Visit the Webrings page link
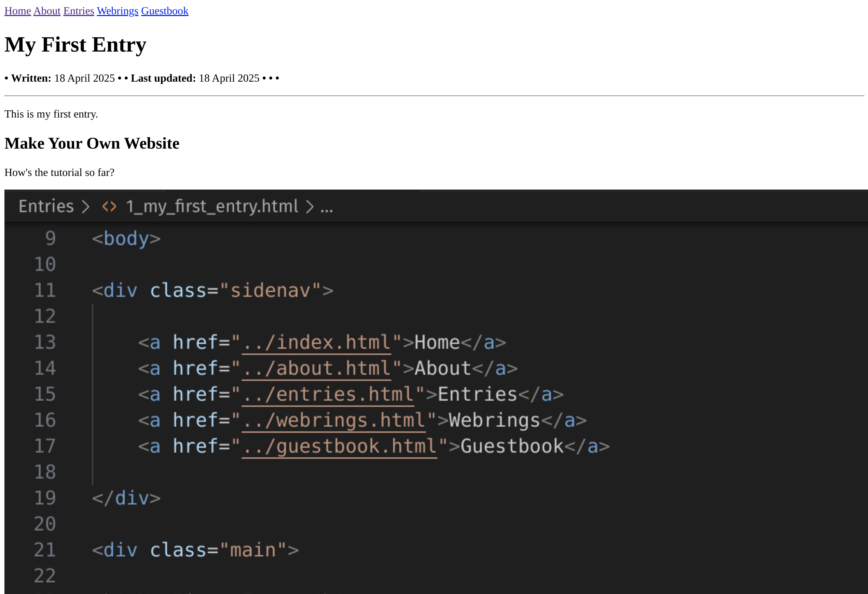This screenshot has width=868, height=594. [x=117, y=11]
